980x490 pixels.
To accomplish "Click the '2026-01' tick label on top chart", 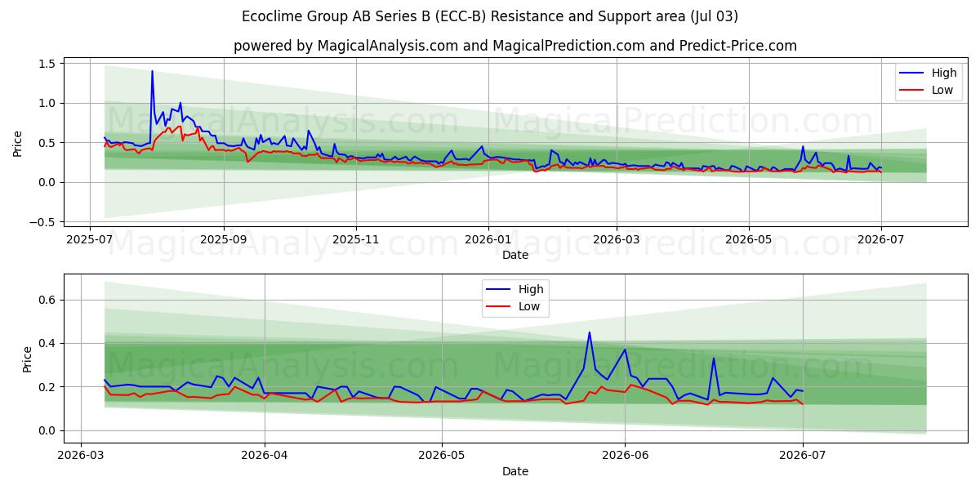I will coord(488,241).
